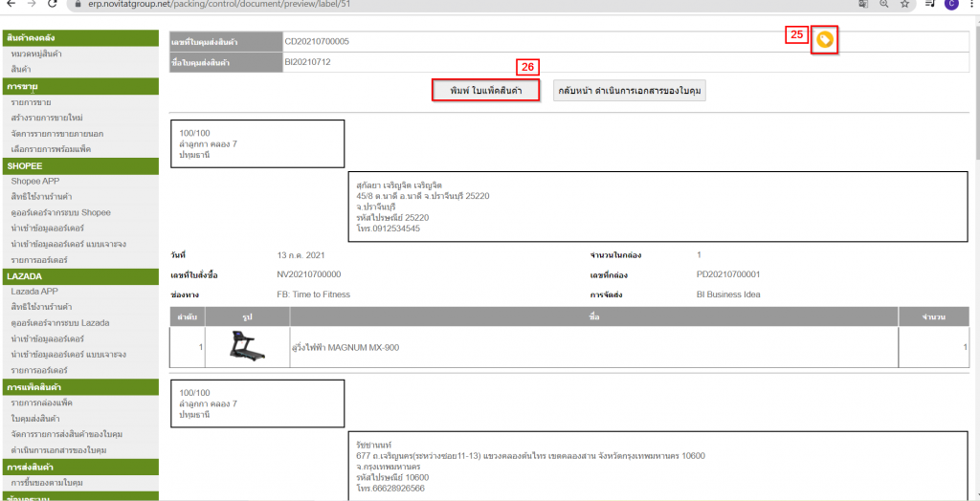Open the browser profile avatar

click(950, 4)
